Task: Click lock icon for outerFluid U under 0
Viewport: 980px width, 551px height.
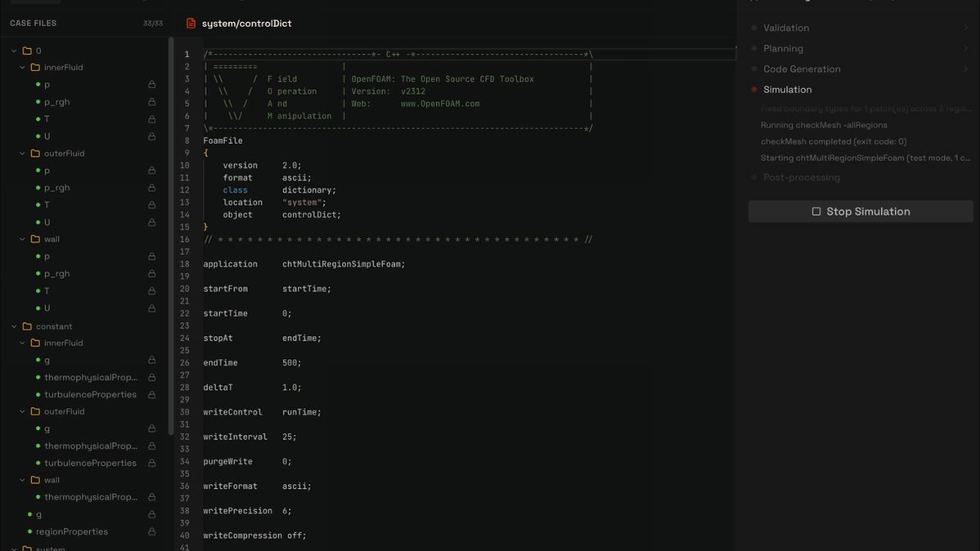Action: point(152,222)
